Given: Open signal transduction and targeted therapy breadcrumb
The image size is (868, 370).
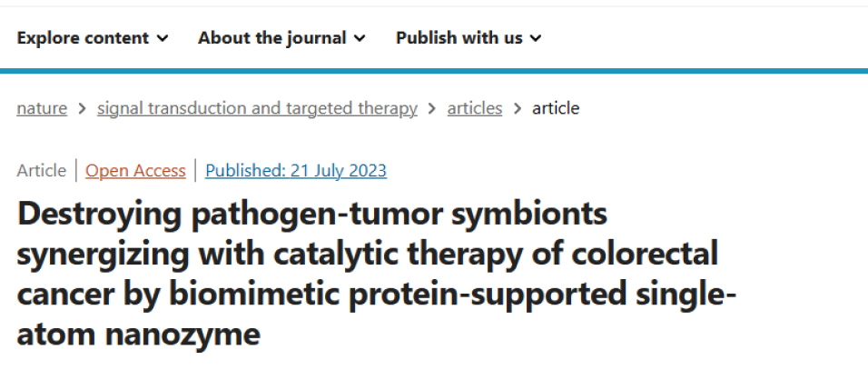Looking at the screenshot, I should pyautogui.click(x=257, y=108).
